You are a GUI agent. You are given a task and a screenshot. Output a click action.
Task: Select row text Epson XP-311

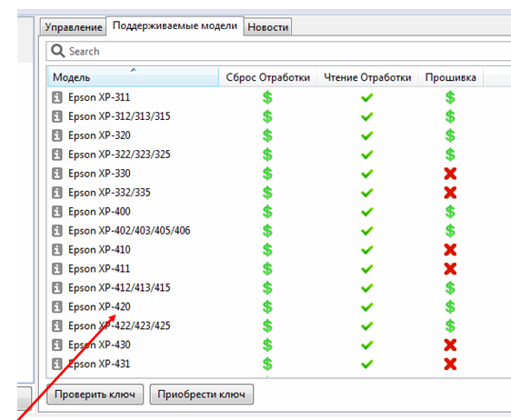(x=99, y=97)
